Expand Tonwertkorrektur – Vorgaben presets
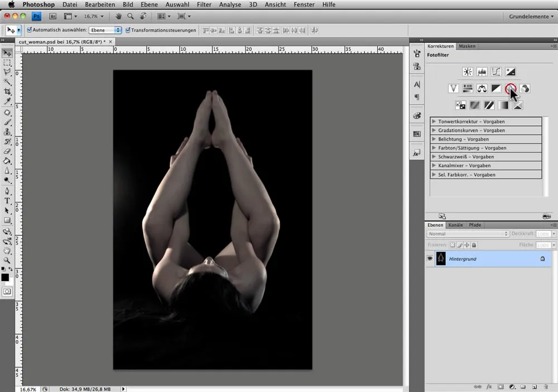The image size is (558, 392). [x=434, y=122]
